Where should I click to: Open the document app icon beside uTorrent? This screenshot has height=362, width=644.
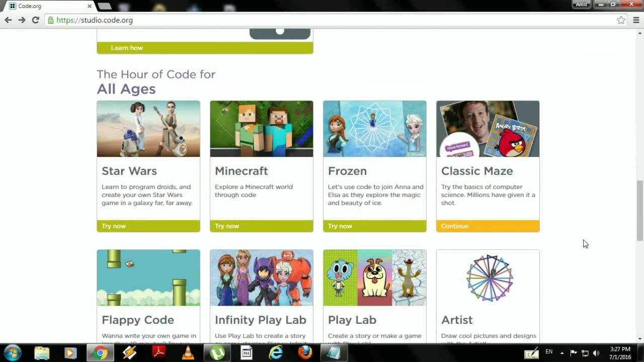(x=247, y=353)
